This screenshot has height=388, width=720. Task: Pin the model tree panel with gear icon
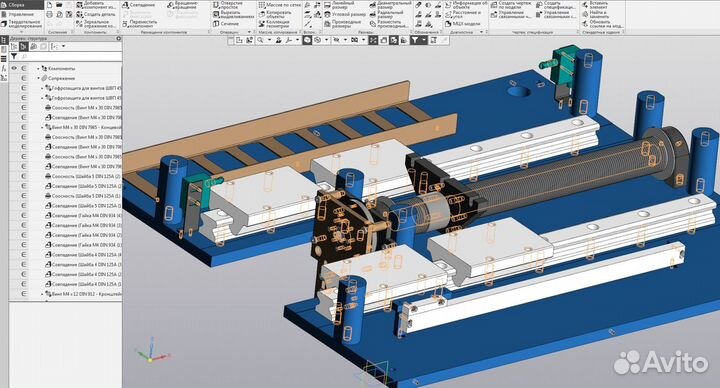tap(118, 39)
